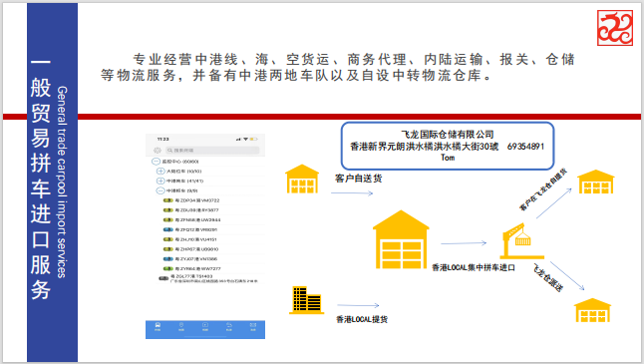This screenshot has width=644, height=364.
Task: Collapse the top-level monitoring center (60/60) node
Action: point(157,162)
